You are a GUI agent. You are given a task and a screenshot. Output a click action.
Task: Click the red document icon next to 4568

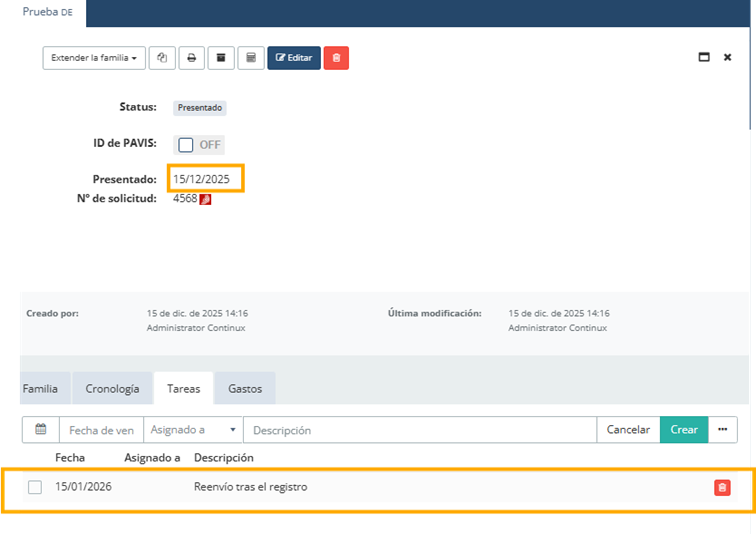[205, 199]
